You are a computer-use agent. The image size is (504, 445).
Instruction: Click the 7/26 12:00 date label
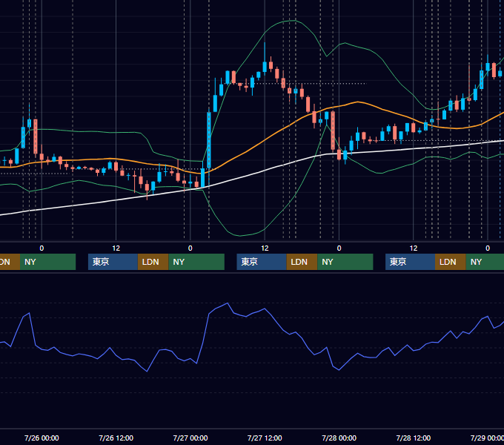(116, 438)
